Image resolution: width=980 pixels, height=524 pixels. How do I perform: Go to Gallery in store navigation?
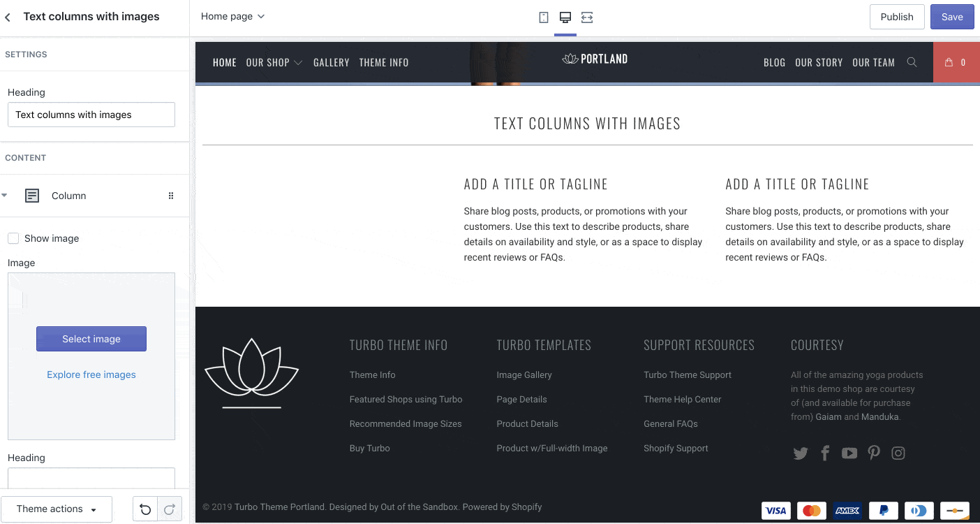(x=331, y=62)
